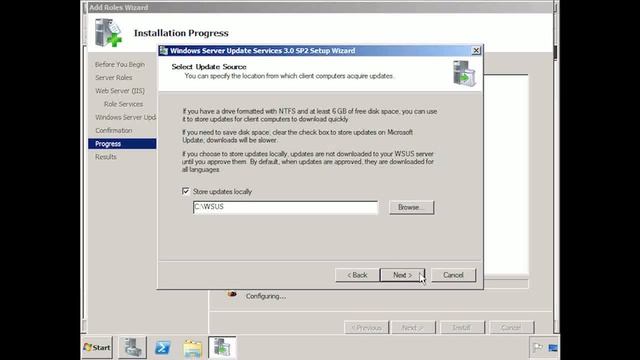The height and width of the screenshot is (360, 640).
Task: Launch PowerShell from the taskbar
Action: [x=162, y=348]
